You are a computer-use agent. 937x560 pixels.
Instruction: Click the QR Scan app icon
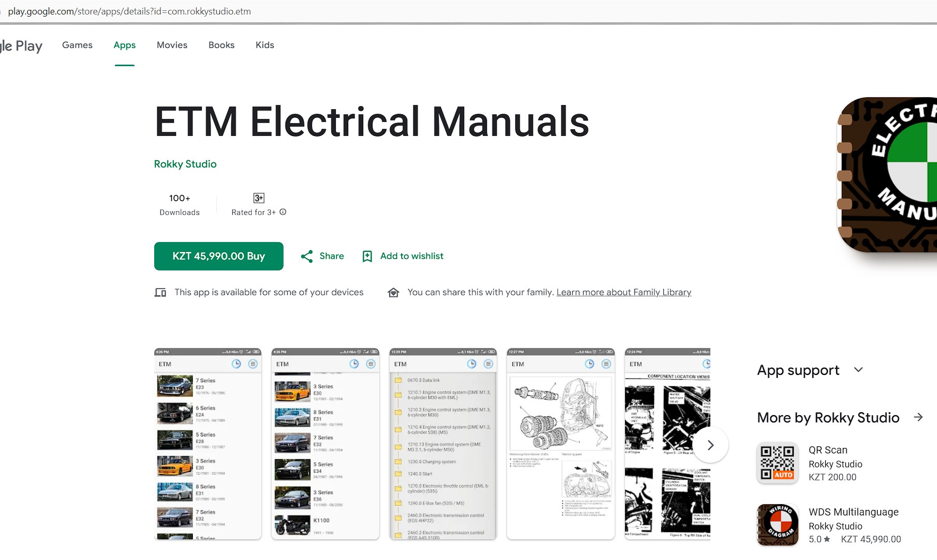coord(777,463)
